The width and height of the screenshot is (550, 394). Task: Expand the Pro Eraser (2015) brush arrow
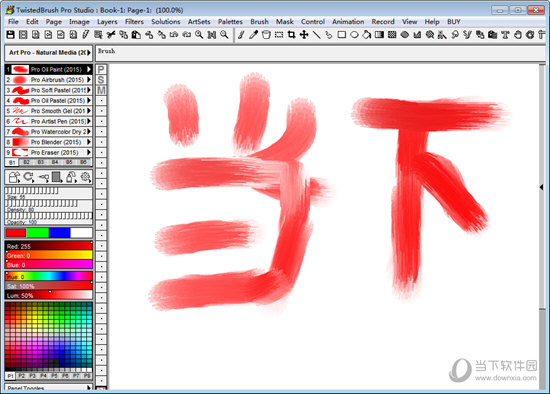click(x=89, y=153)
